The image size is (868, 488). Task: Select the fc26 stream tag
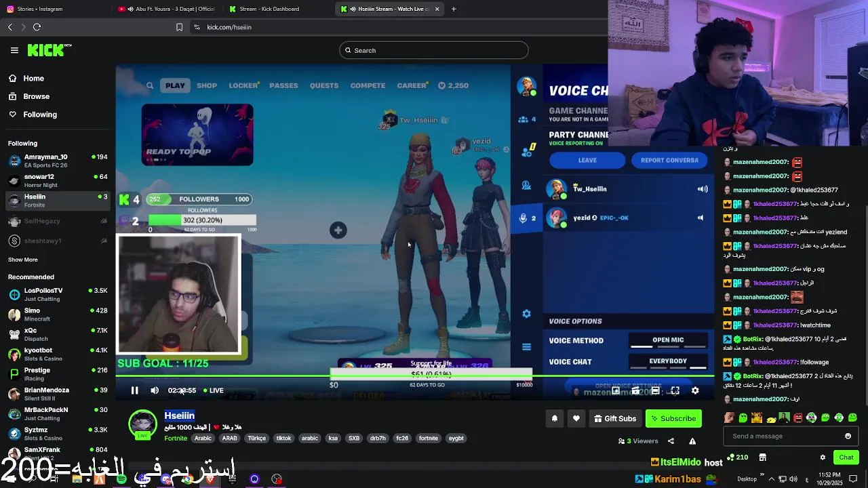tap(402, 439)
